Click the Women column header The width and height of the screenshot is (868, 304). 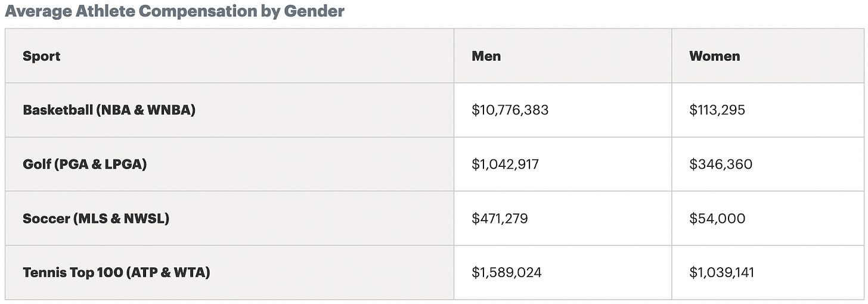[714, 56]
